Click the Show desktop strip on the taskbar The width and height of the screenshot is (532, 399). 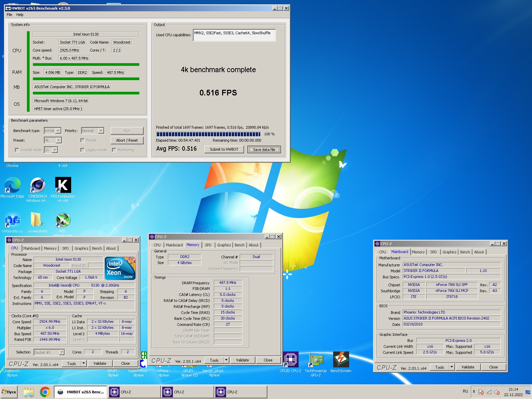[528, 392]
